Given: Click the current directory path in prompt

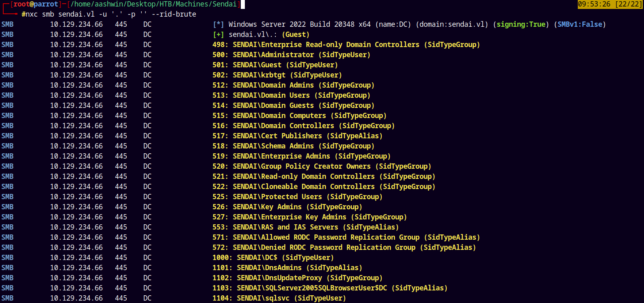Looking at the screenshot, I should (x=153, y=4).
